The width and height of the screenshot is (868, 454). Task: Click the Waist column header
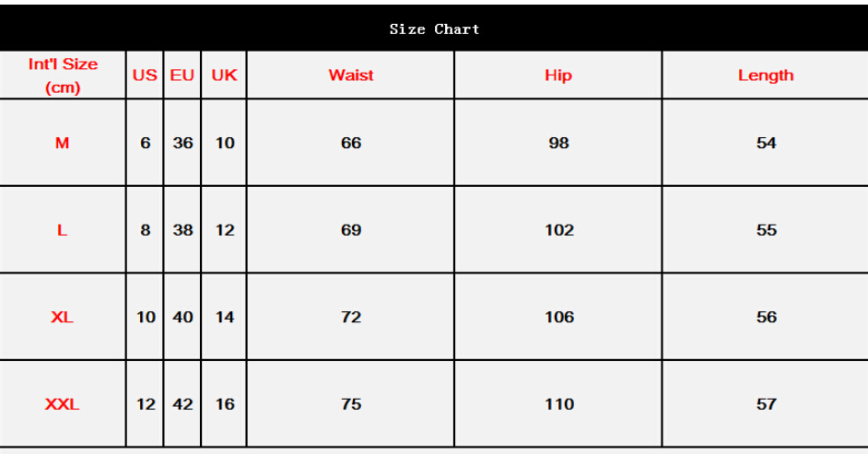click(351, 76)
